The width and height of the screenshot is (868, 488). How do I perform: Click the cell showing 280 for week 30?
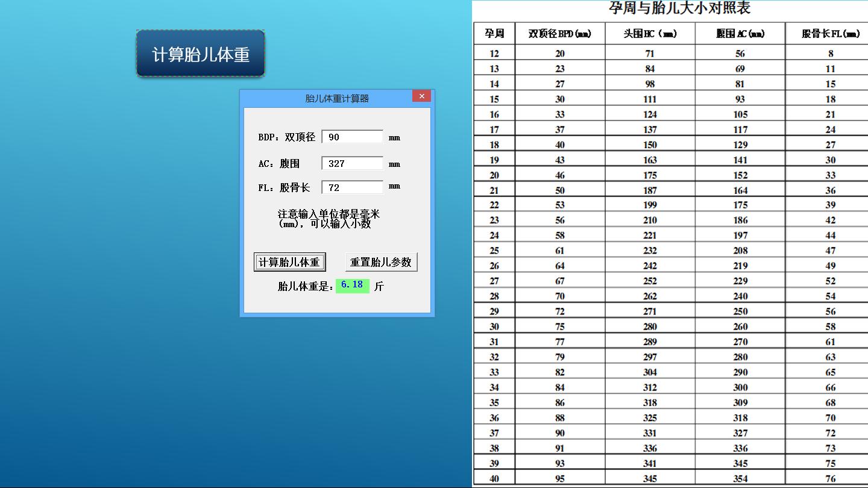649,326
